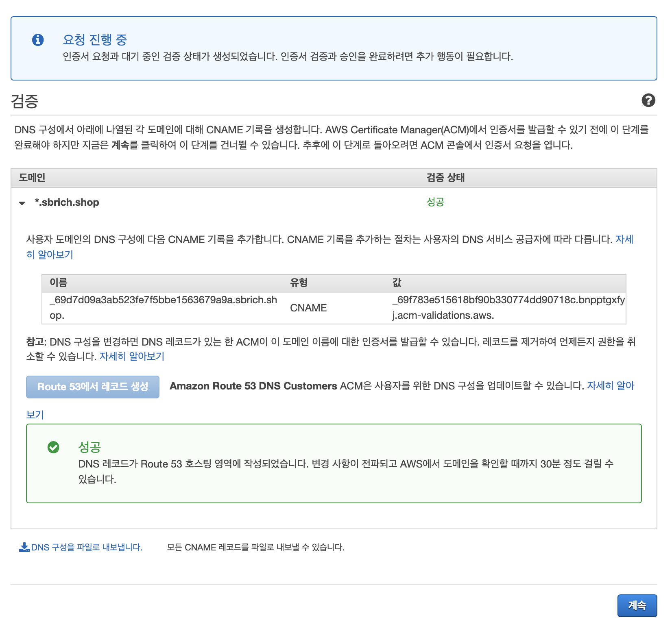Click the info icon in request banner
672x622 pixels.
point(38,39)
